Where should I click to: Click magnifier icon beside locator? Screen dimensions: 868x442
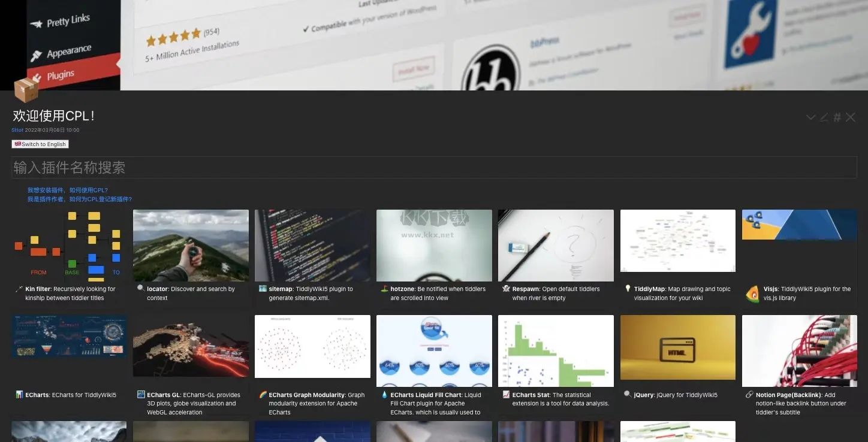[141, 289]
